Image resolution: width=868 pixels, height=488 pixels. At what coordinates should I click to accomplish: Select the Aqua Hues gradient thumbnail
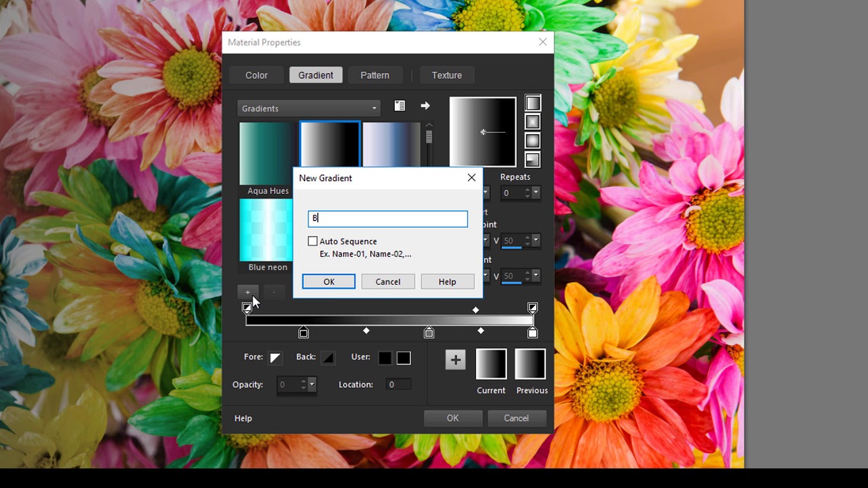(x=265, y=154)
